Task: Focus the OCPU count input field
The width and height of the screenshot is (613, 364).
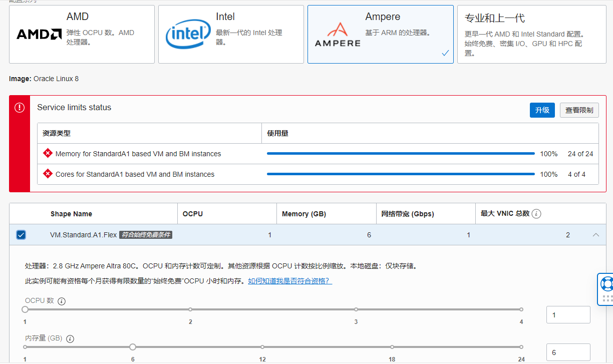Action: coord(568,315)
